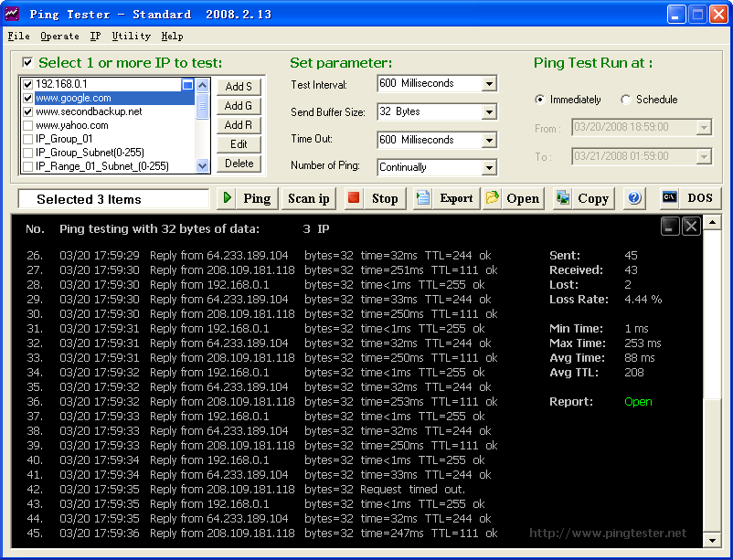733x560 pixels.
Task: Check the www.yahoo.com checkbox
Action: 28,125
